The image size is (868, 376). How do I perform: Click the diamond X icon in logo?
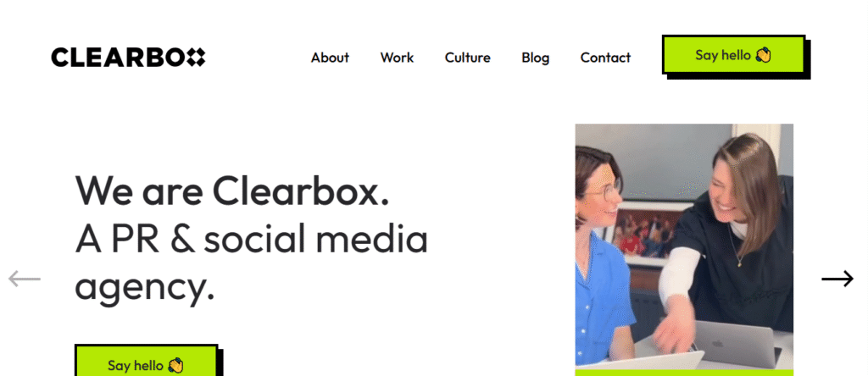[x=196, y=58]
